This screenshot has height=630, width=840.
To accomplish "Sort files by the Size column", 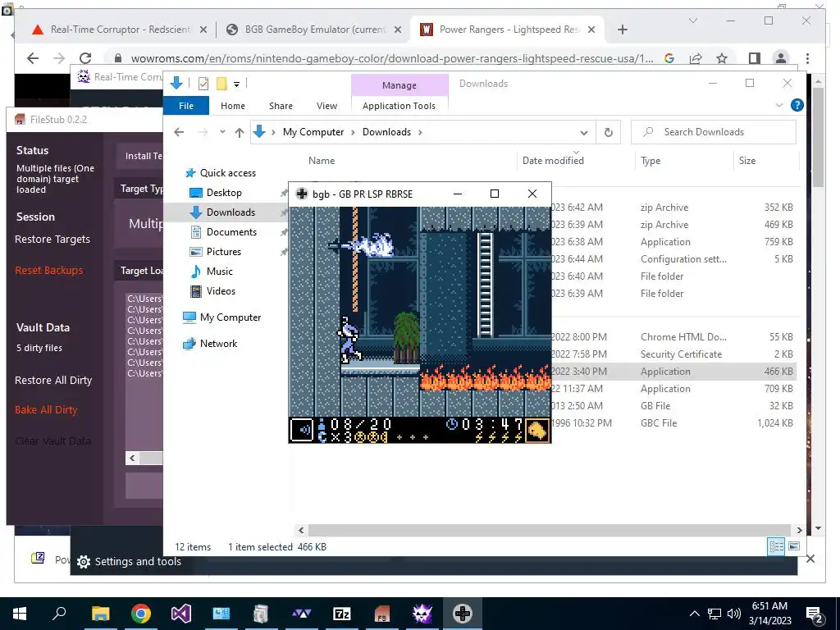I will 747,161.
